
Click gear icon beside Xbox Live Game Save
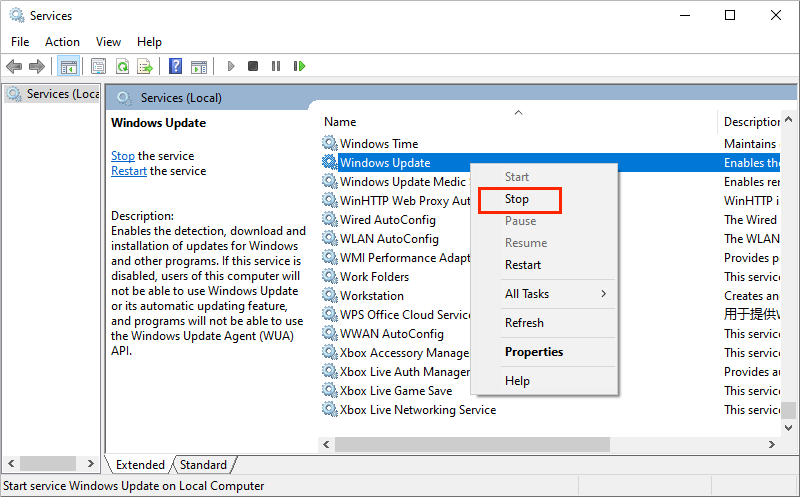(330, 390)
